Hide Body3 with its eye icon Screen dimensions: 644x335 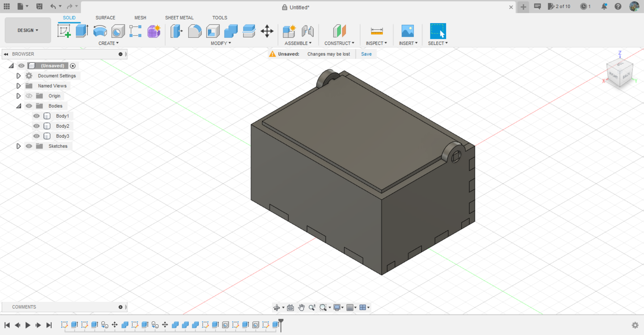coord(37,136)
